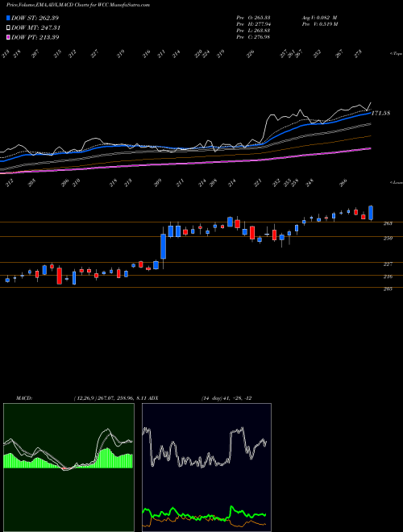Select the 'DOW ST: 262.39' legend text
The height and width of the screenshot is (532, 403).
(x=35, y=18)
